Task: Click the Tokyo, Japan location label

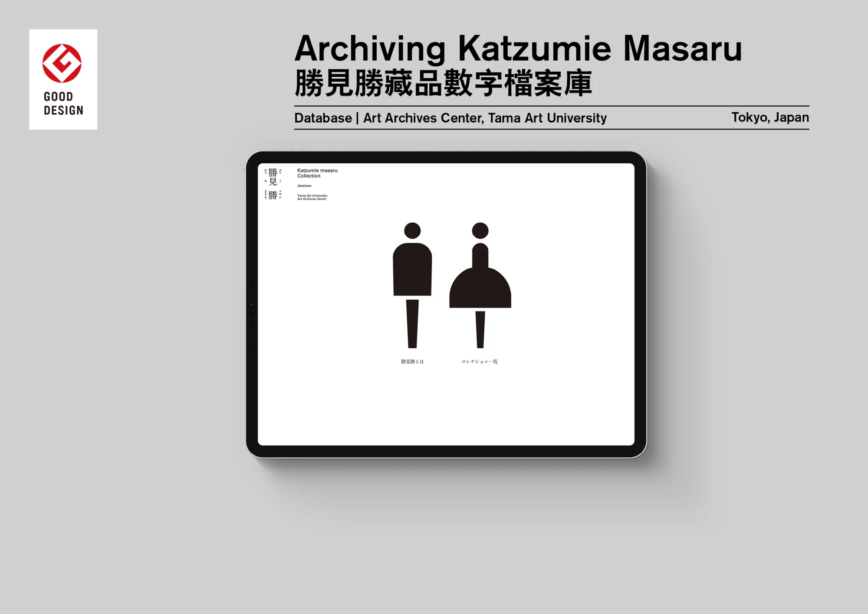Action: pos(770,117)
